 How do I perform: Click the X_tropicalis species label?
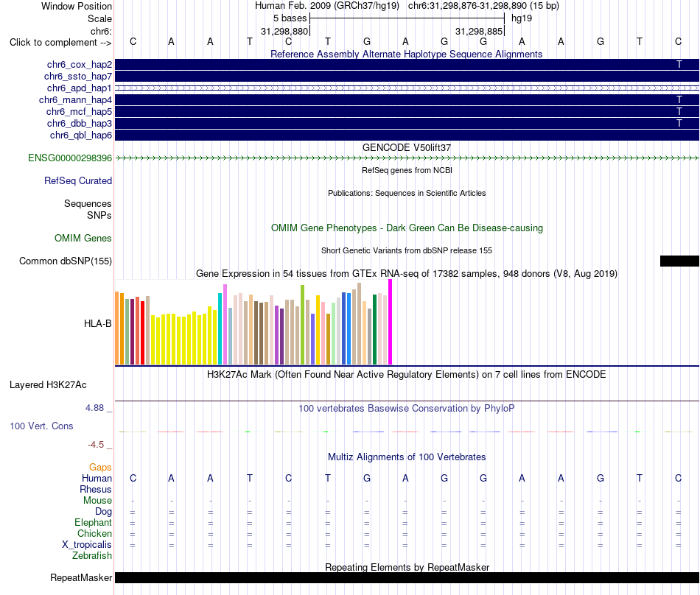(87, 545)
